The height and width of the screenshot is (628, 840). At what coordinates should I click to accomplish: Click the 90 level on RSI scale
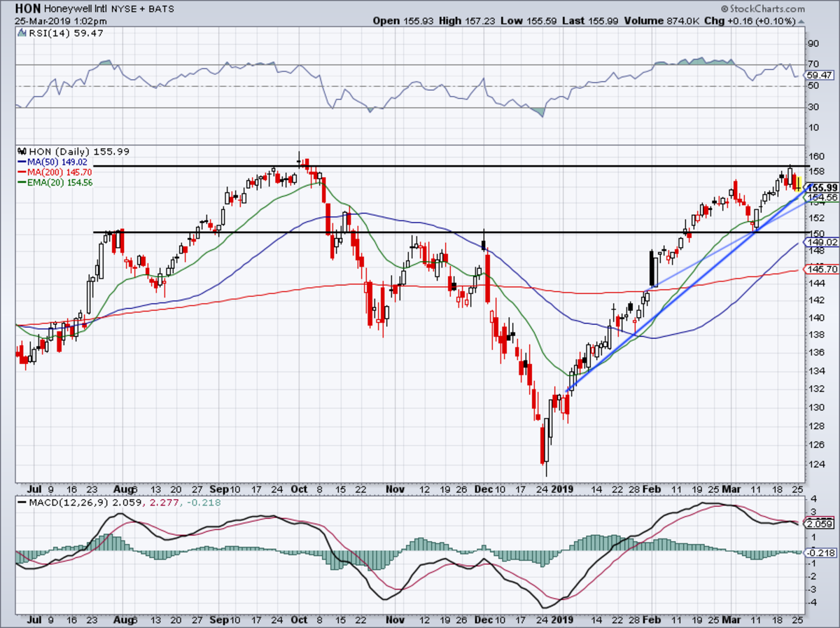(x=813, y=43)
